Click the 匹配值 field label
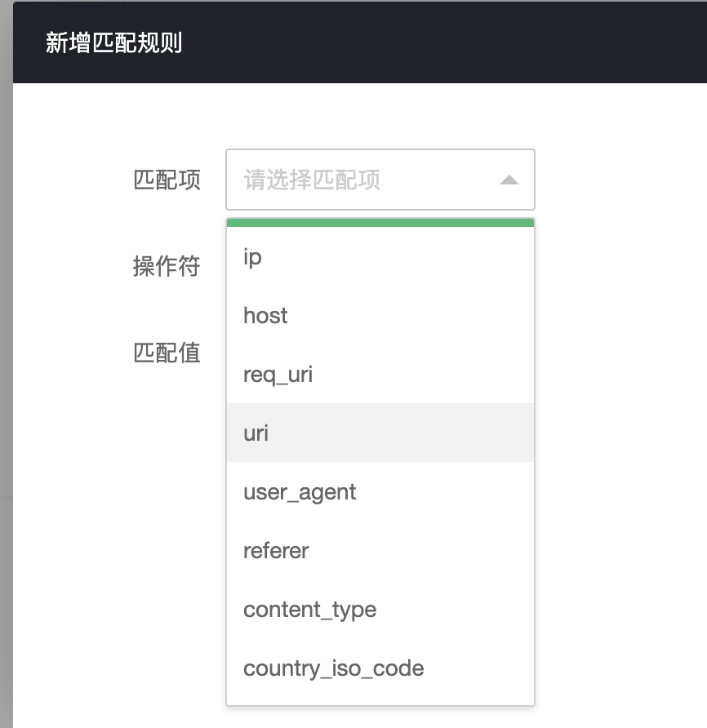The height and width of the screenshot is (728, 707). [167, 353]
